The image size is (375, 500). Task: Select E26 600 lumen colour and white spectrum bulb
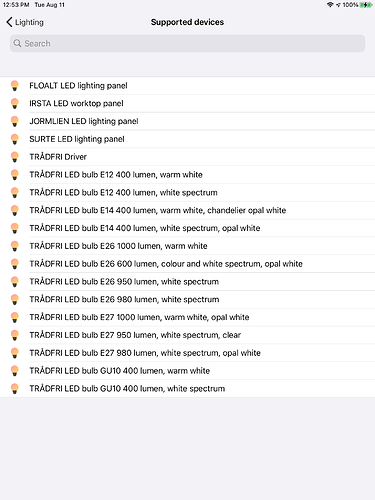pos(187,264)
